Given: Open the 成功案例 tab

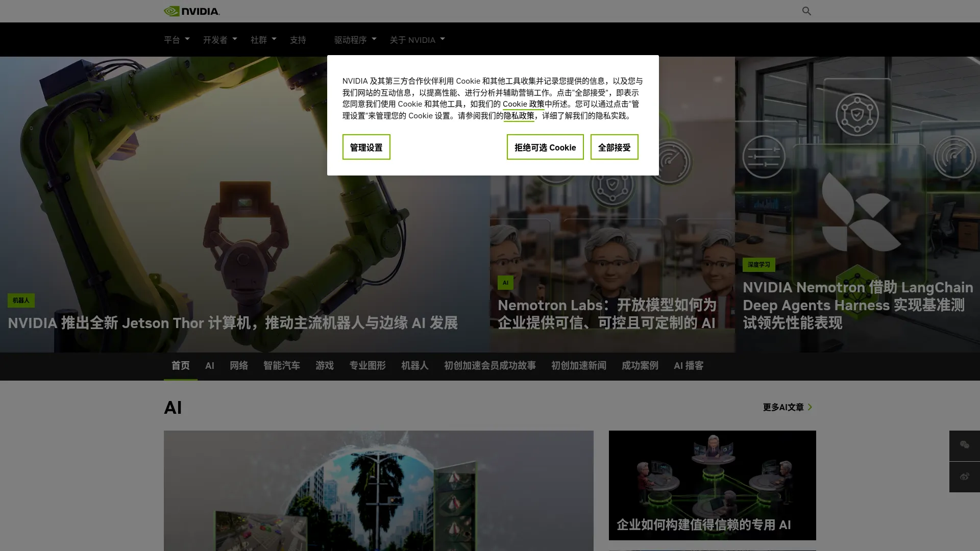Looking at the screenshot, I should tap(640, 366).
